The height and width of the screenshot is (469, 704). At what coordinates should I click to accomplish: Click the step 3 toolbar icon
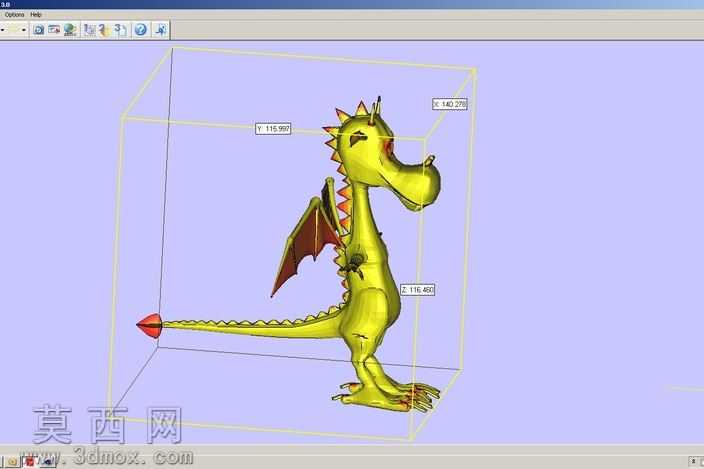[x=120, y=30]
